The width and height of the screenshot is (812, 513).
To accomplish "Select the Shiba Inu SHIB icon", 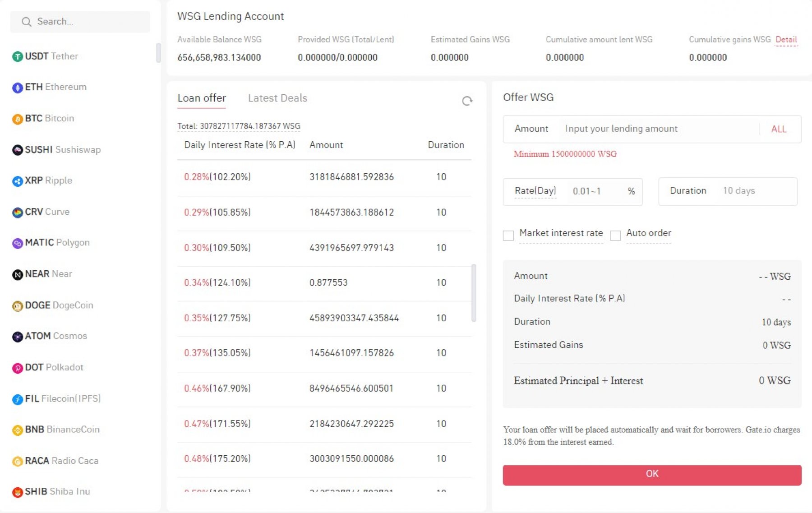I will [17, 492].
